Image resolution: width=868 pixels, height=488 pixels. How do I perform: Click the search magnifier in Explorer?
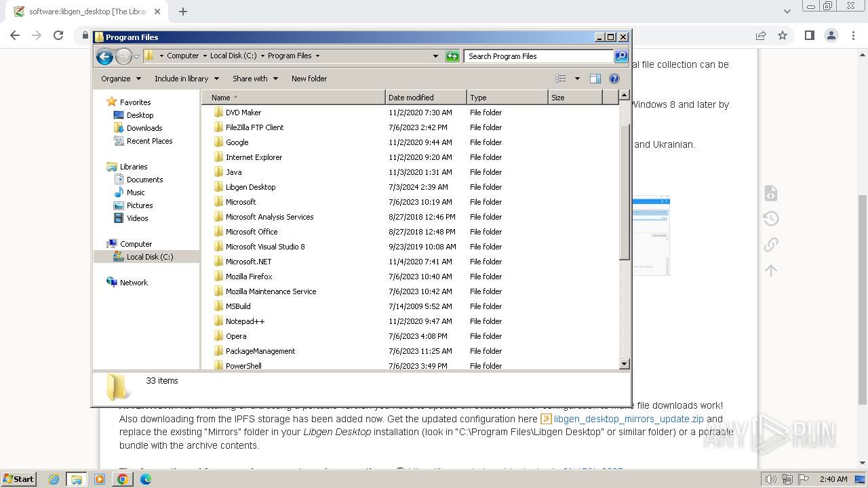click(x=620, y=56)
